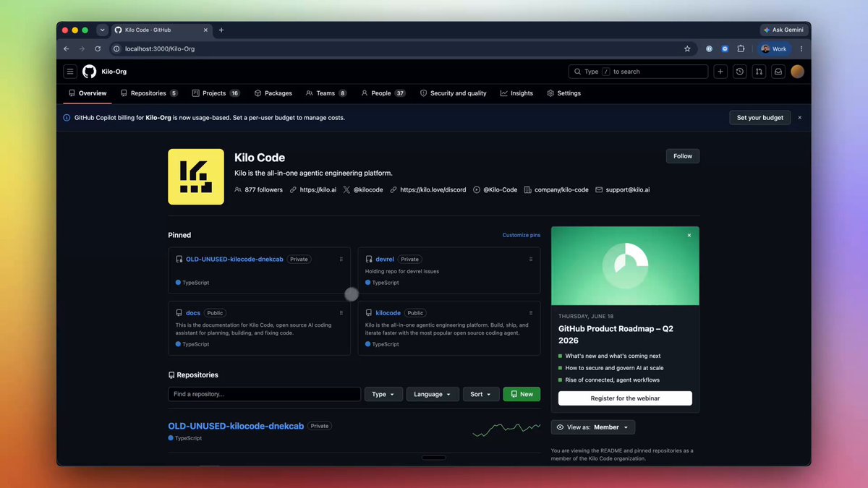Viewport: 868px width, 488px height.
Task: Open the Projects tab
Action: pos(216,93)
